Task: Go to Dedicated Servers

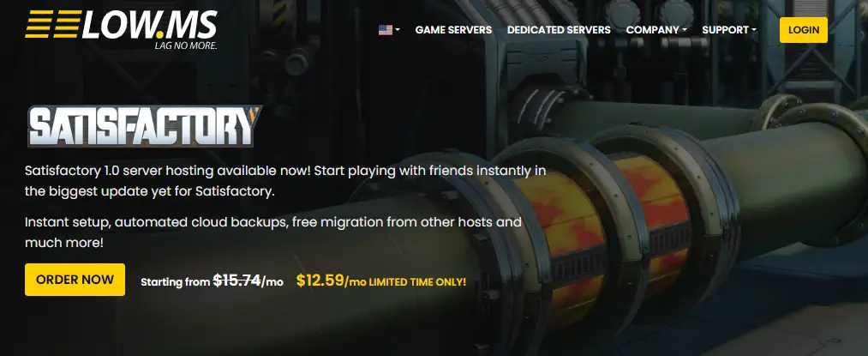Action: [559, 30]
